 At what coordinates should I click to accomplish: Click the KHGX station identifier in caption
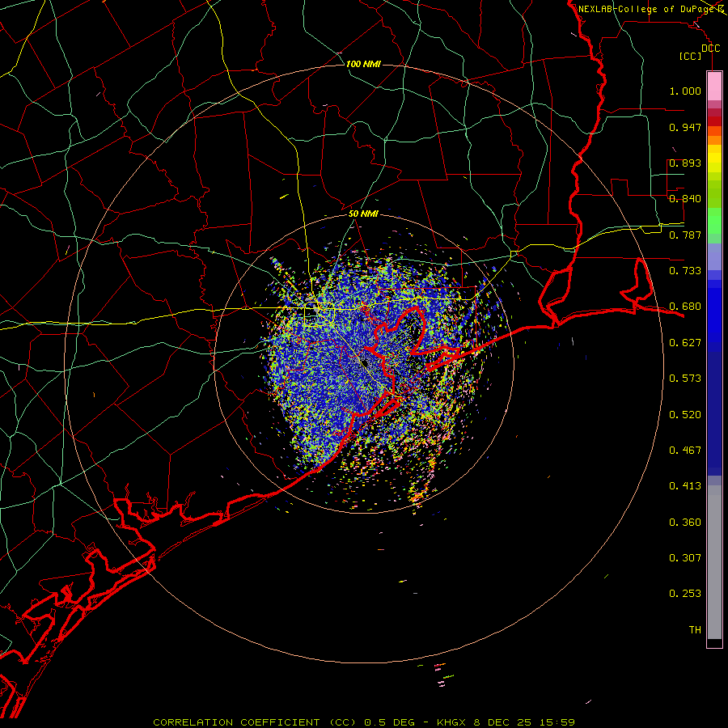(451, 722)
